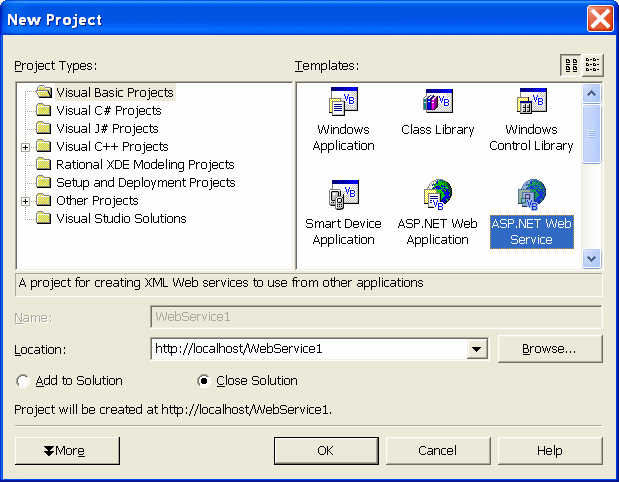The width and height of the screenshot is (619, 482).
Task: Expand options with the More button
Action: [67, 450]
